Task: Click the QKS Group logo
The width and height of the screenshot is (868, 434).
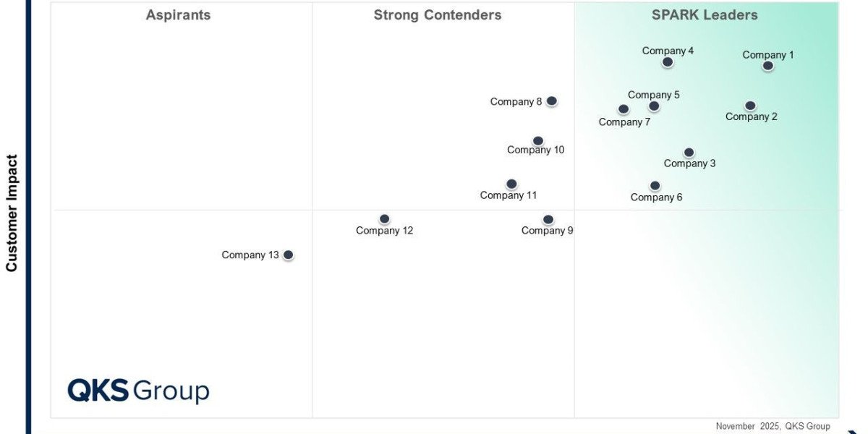Action: 138,391
